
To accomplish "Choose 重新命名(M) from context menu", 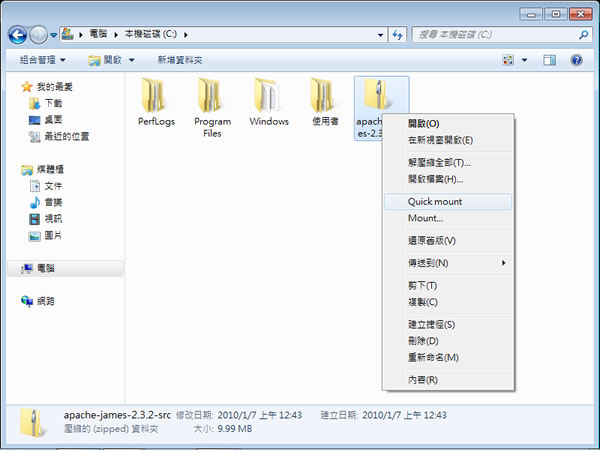I will (448, 357).
